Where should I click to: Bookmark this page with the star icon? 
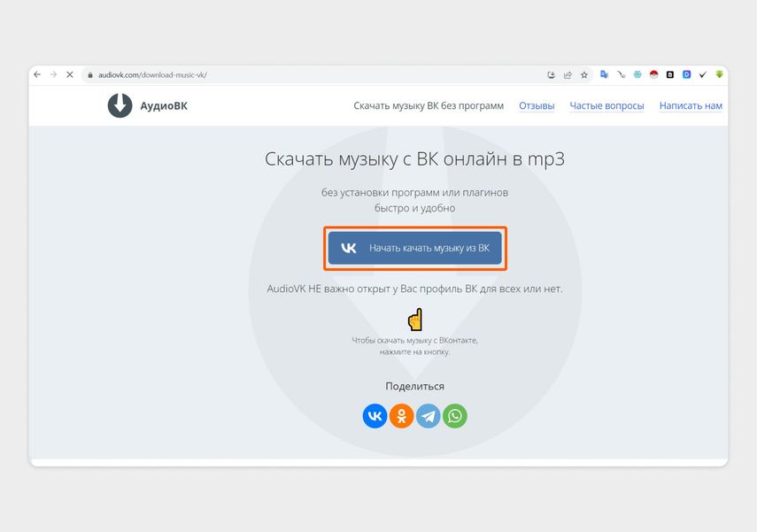point(584,75)
